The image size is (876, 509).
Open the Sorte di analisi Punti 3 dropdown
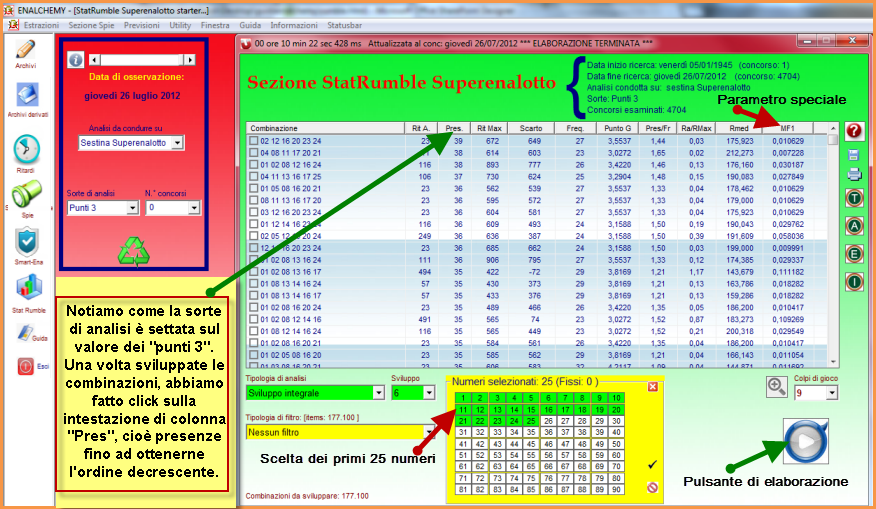132,208
